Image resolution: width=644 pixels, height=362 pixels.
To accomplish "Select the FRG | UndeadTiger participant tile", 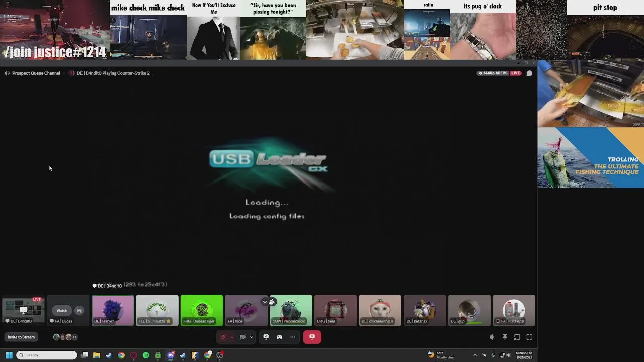I will (x=202, y=310).
